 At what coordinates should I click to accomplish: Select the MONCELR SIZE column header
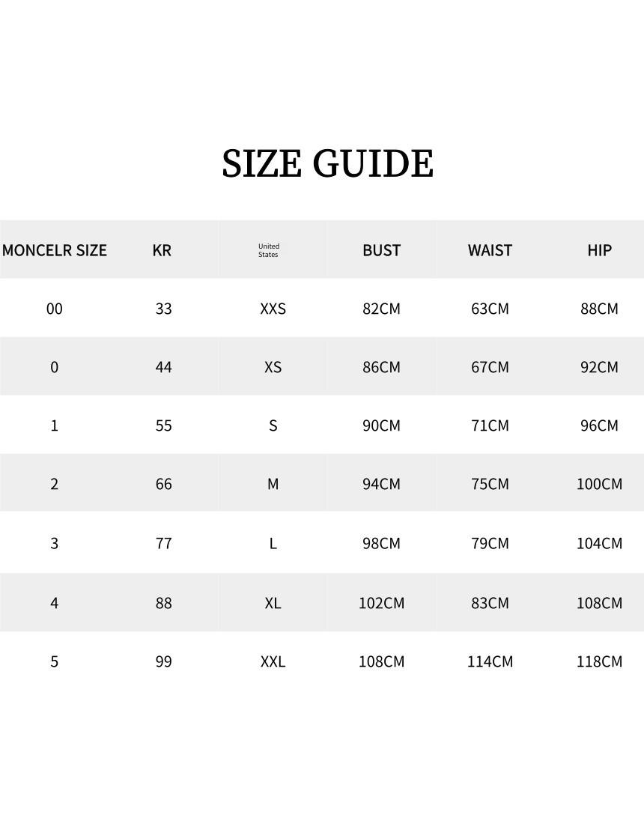click(x=55, y=250)
